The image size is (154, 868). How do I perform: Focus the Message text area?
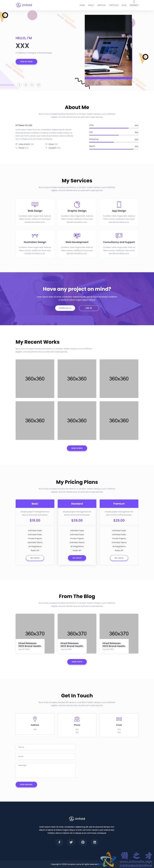pos(45,770)
